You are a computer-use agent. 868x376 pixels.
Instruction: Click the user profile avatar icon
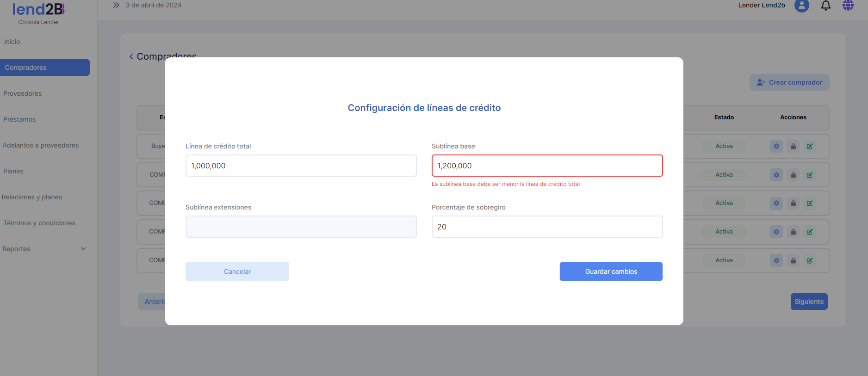point(801,6)
